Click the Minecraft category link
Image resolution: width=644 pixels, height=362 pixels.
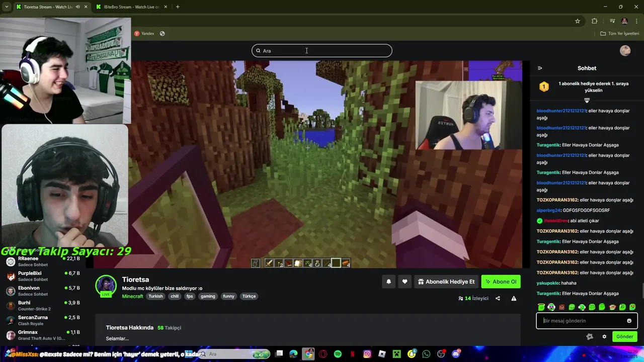coord(132,296)
